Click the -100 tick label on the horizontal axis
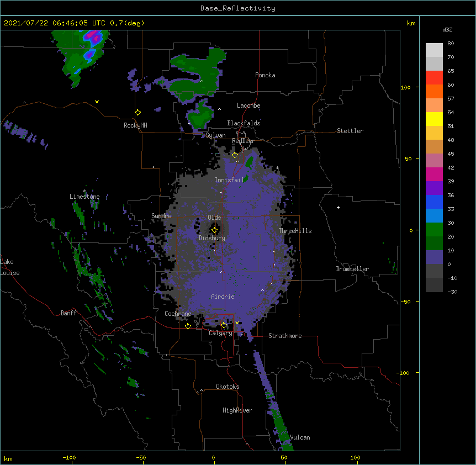The width and height of the screenshot is (476, 465). (x=69, y=457)
